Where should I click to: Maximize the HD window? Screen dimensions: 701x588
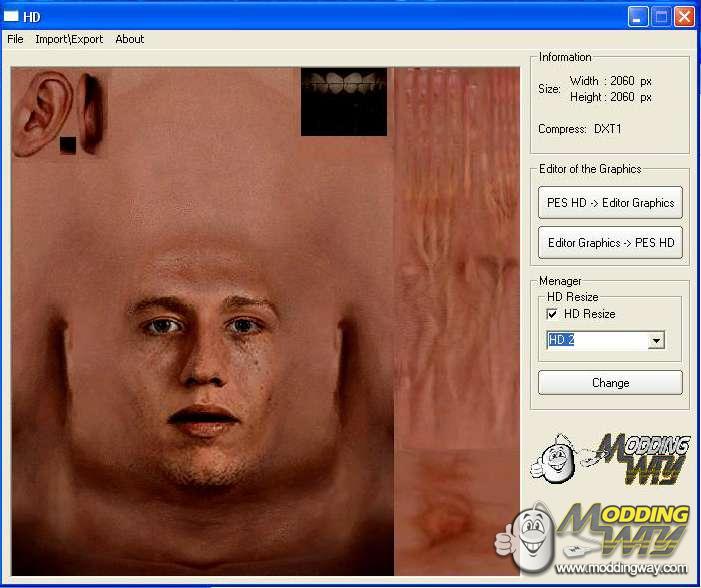[661, 16]
